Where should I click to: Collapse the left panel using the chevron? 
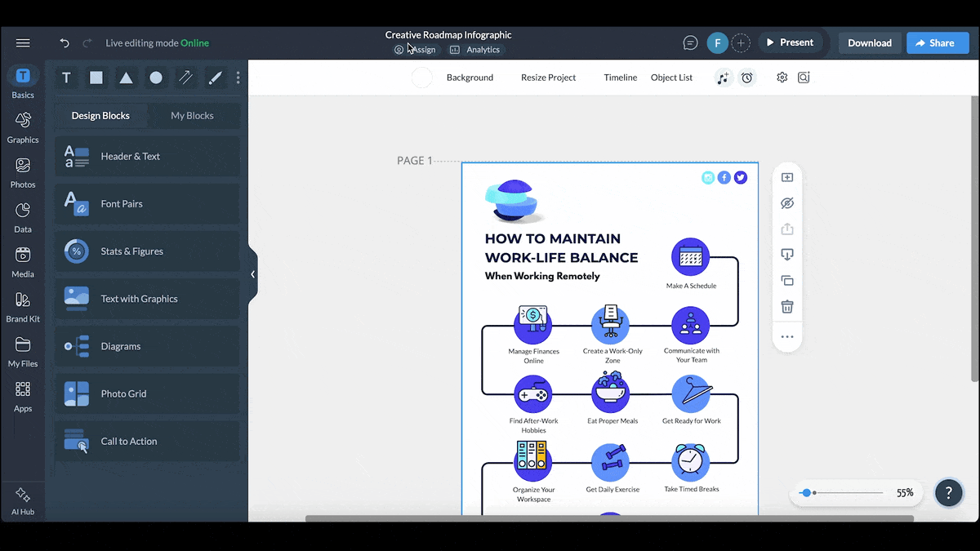pyautogui.click(x=253, y=274)
